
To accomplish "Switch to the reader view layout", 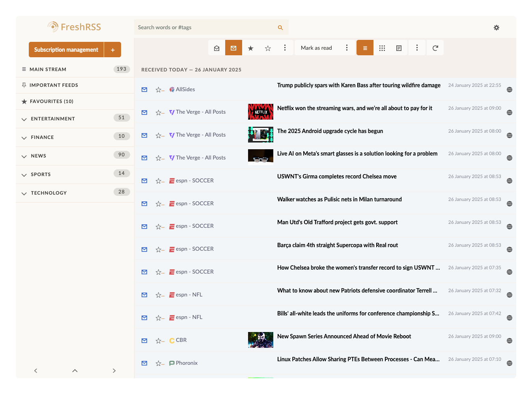I will (398, 47).
